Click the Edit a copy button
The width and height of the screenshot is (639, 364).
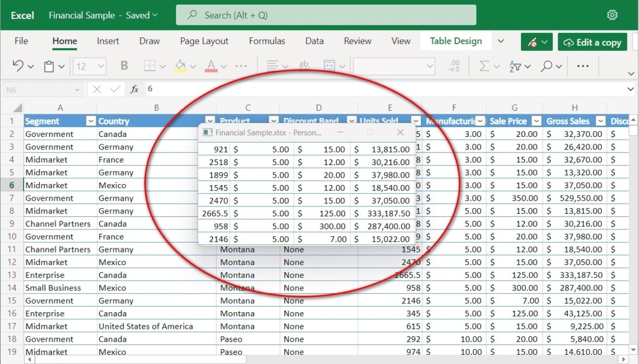coord(592,42)
